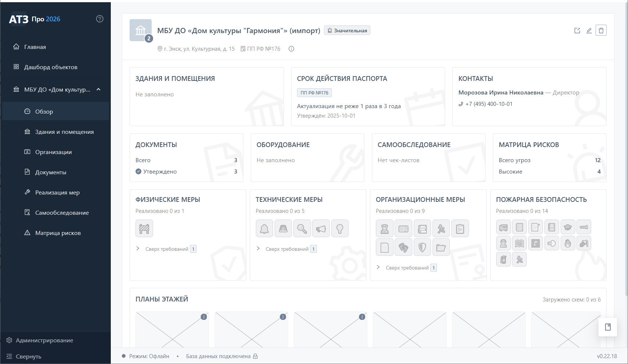628x364 pixels.
Task: Select the pass ticket icon in Организационные меры
Action: tap(403, 229)
